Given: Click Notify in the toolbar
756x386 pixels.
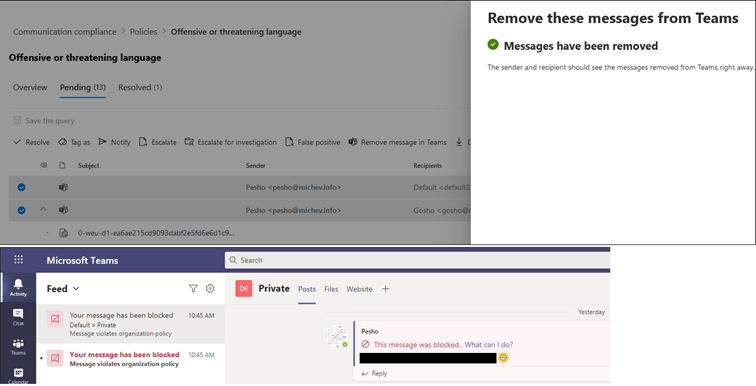Looking at the screenshot, I should (x=114, y=142).
